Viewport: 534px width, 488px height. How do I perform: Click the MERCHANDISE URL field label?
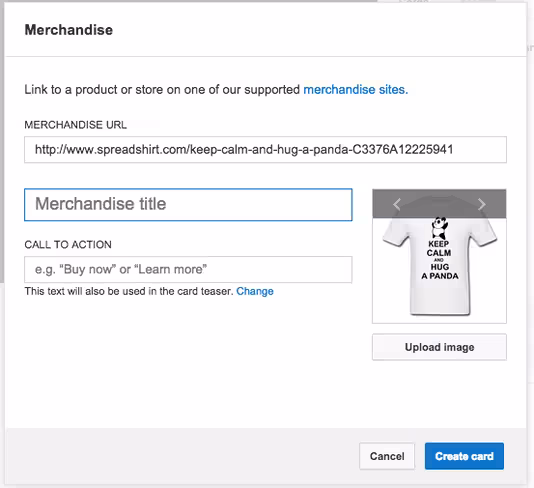[x=76, y=125]
